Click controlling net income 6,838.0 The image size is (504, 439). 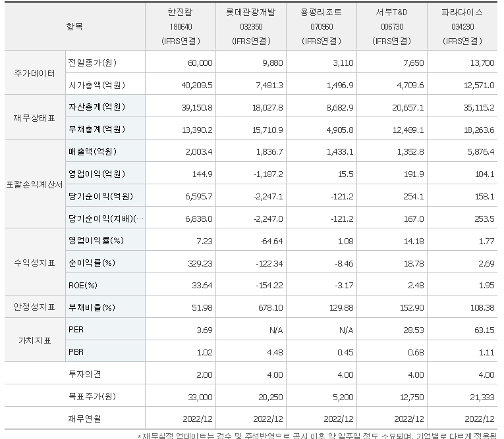click(199, 219)
